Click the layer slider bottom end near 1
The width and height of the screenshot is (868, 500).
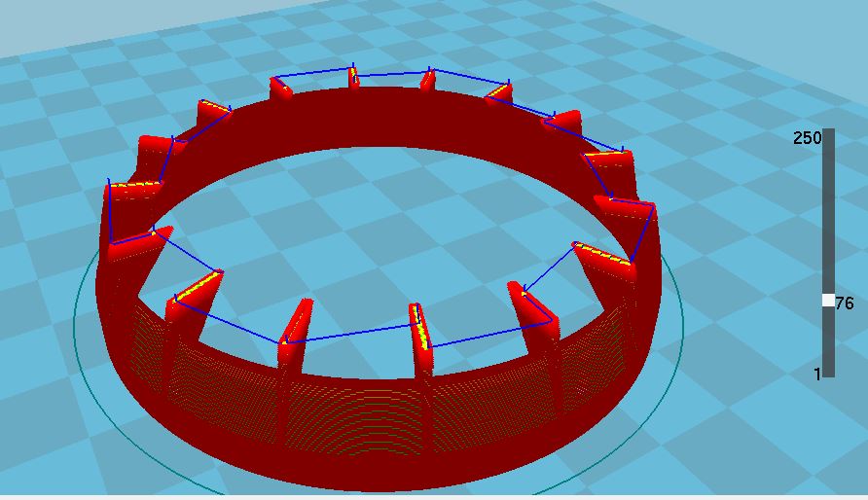(x=828, y=373)
